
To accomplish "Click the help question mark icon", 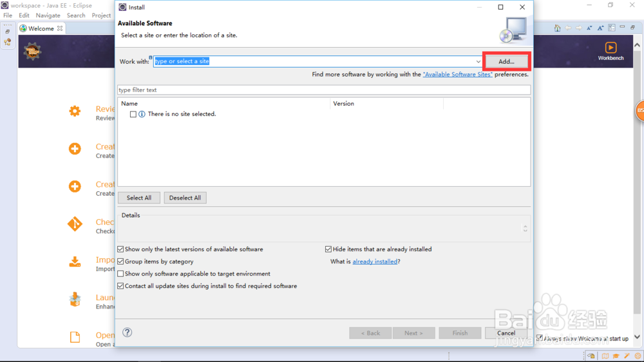I will click(128, 332).
